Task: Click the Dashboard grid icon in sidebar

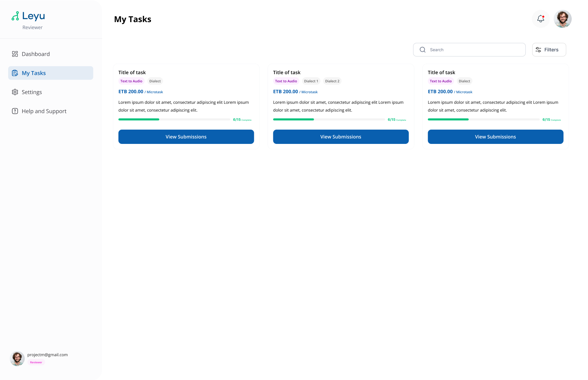Action: (15, 54)
